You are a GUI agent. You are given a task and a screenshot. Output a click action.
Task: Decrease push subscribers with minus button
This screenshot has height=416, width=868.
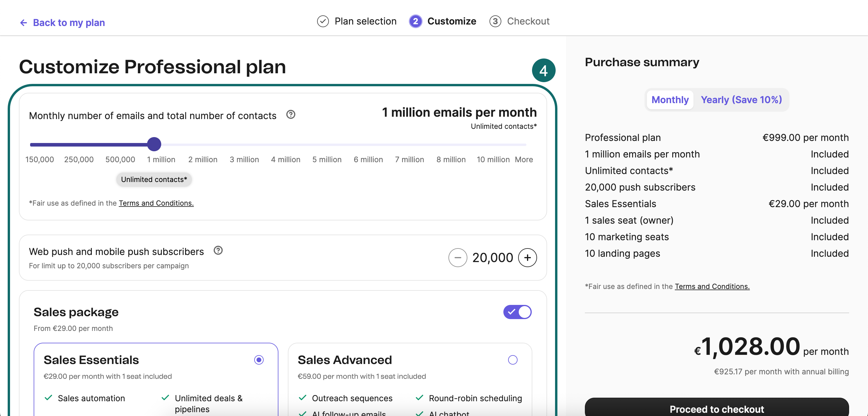pos(457,258)
